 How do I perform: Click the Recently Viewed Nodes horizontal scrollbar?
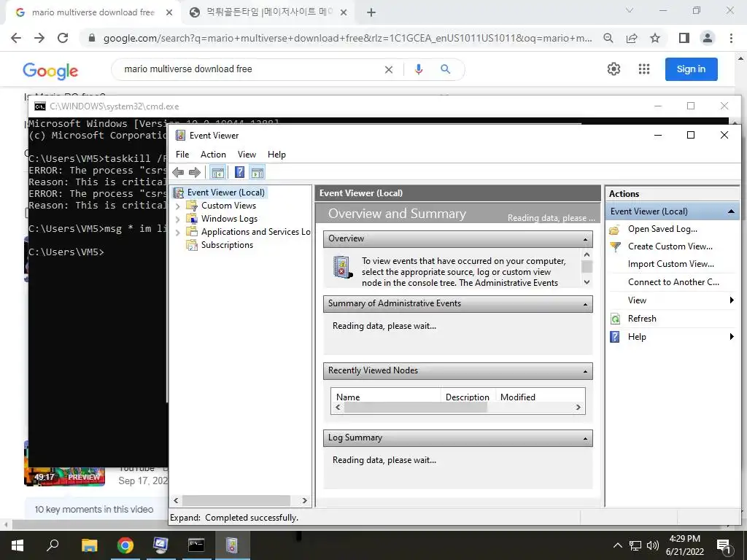click(x=415, y=408)
